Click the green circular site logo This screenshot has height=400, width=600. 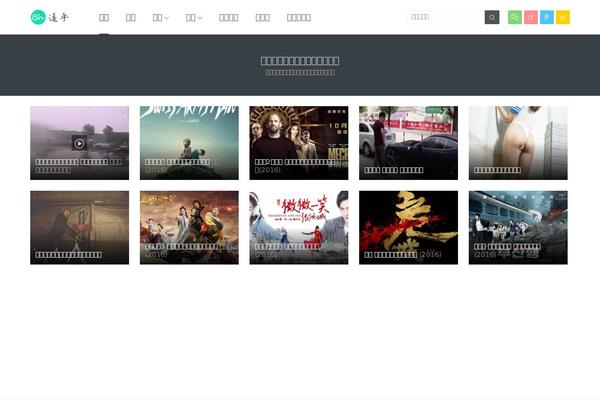(x=38, y=17)
